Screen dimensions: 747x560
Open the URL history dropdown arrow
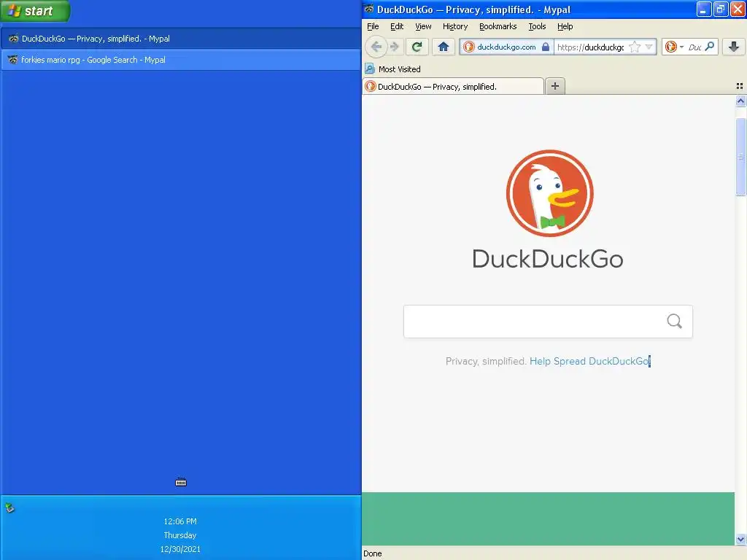point(649,47)
